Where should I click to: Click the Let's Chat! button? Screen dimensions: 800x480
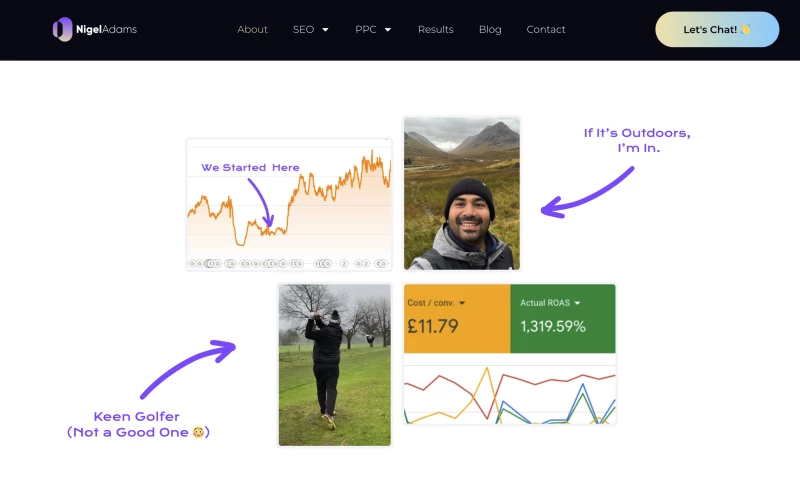click(x=717, y=30)
